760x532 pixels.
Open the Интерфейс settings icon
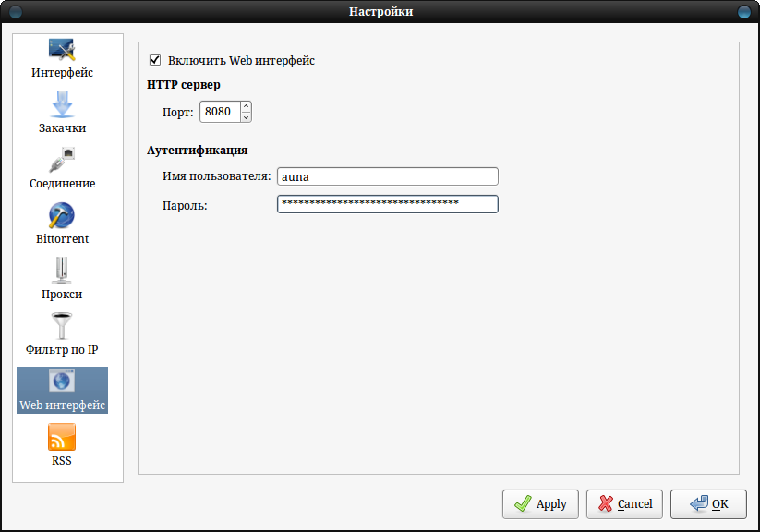[x=62, y=50]
